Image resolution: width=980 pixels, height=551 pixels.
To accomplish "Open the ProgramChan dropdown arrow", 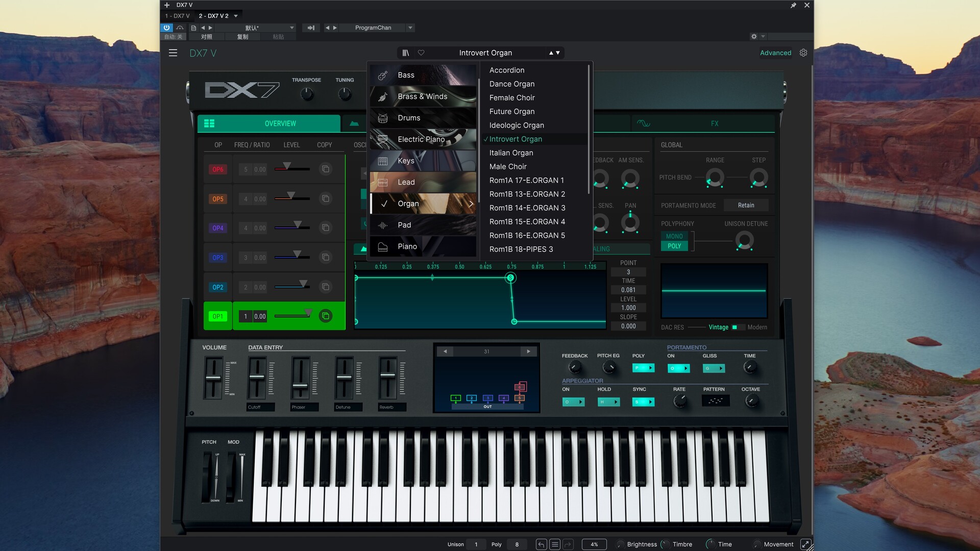I will 410,28.
